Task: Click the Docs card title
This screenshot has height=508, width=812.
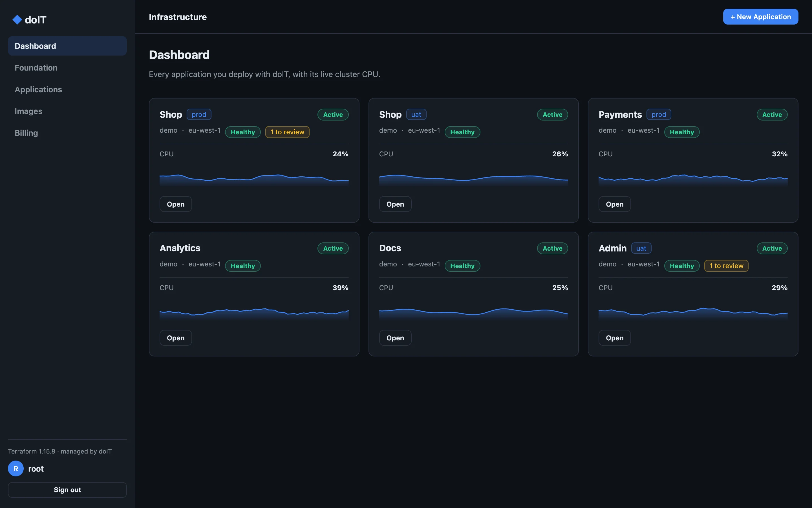Action: [390, 248]
